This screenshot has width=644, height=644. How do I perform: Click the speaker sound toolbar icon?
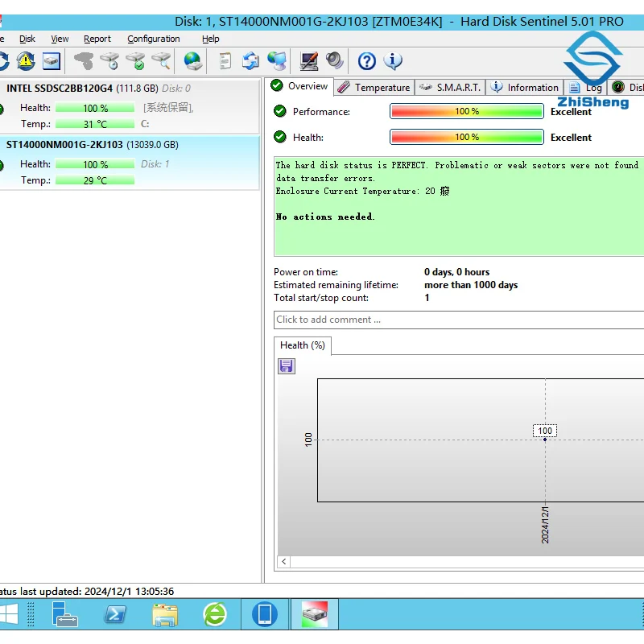(x=335, y=61)
